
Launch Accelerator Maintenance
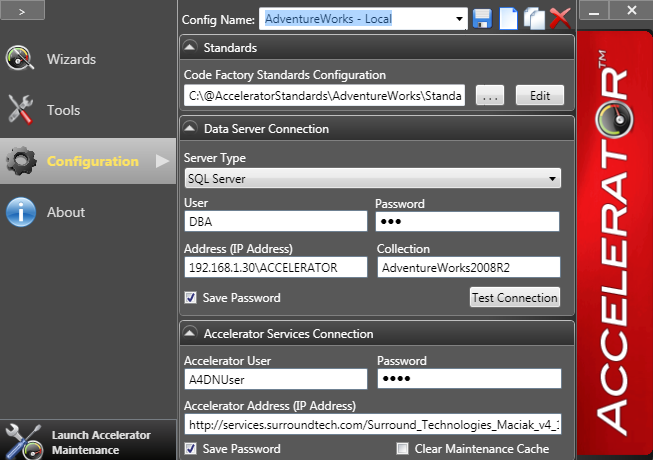[x=88, y=442]
